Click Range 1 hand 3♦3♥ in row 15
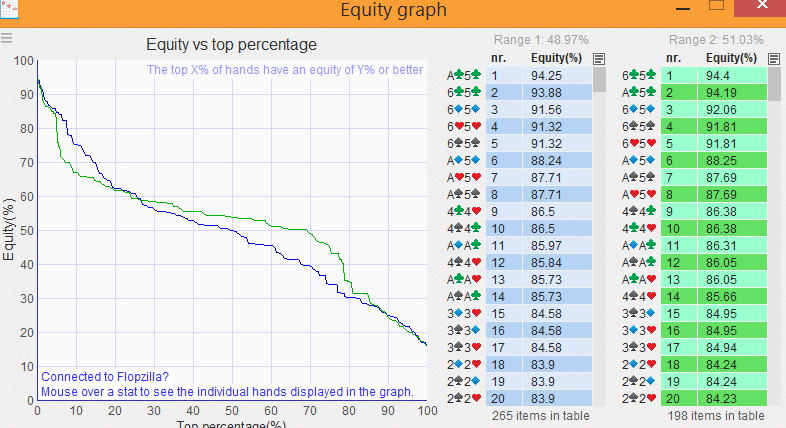The image size is (786, 428). click(x=464, y=314)
